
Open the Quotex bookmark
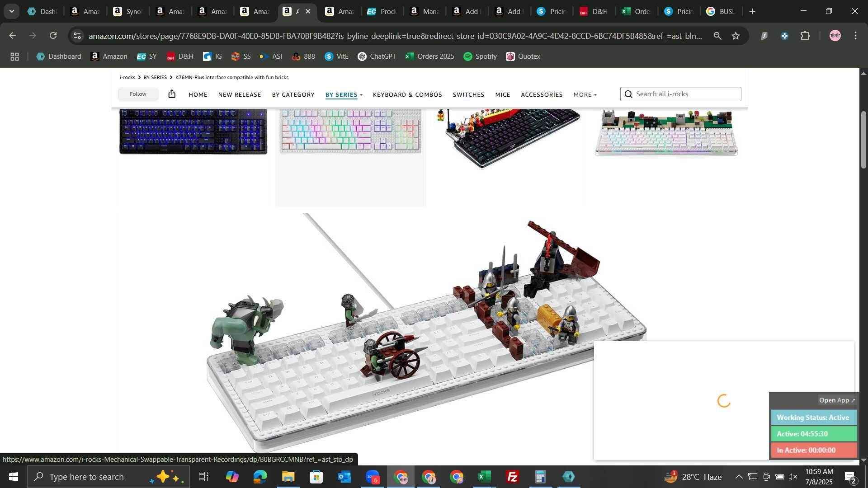523,56
